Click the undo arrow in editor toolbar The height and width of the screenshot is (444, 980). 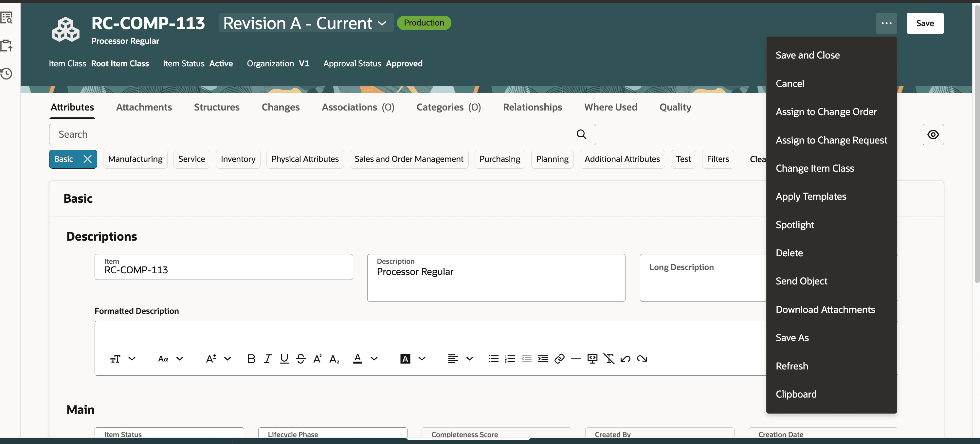(625, 358)
